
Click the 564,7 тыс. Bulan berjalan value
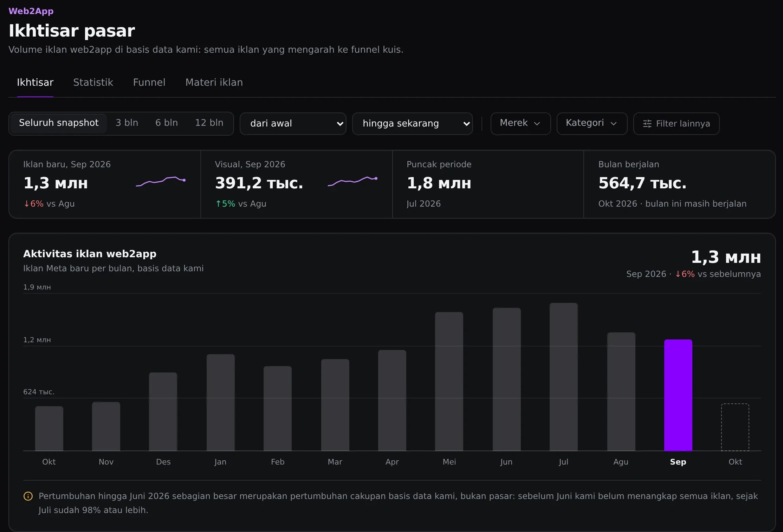(x=642, y=183)
